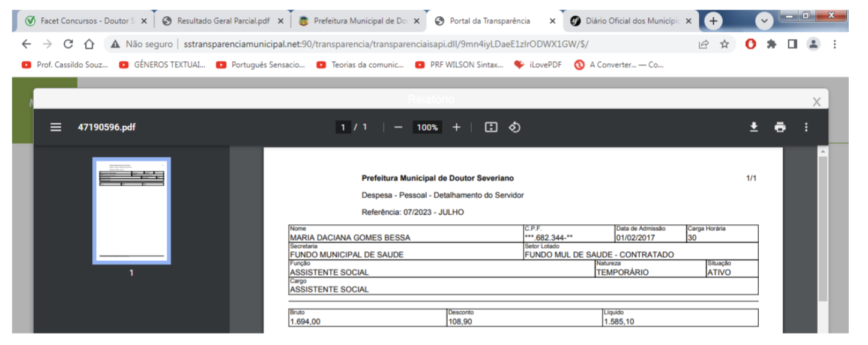Rotate the PDF counterclockwise

pyautogui.click(x=514, y=127)
